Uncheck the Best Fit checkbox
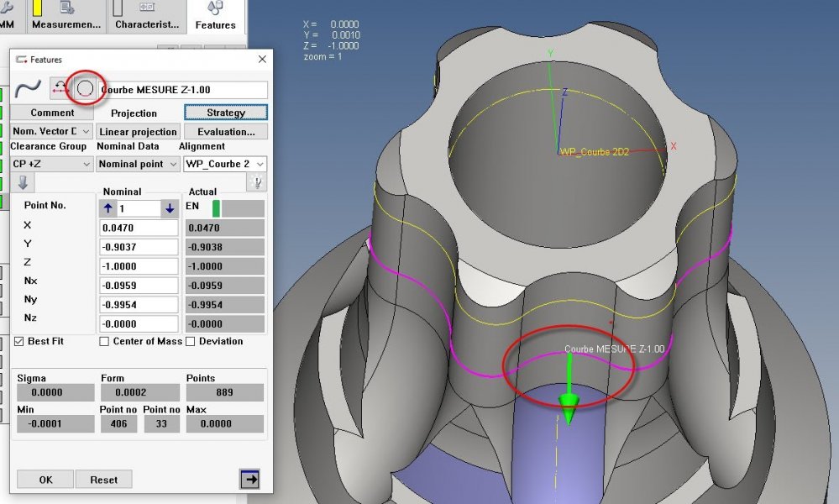The image size is (839, 504). [x=20, y=341]
